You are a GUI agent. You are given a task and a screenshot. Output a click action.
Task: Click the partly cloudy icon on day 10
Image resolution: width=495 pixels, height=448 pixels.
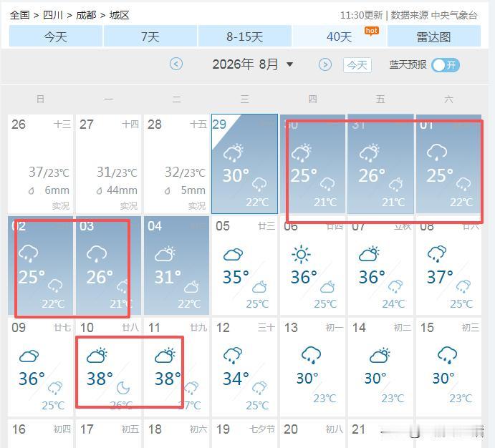click(x=97, y=355)
